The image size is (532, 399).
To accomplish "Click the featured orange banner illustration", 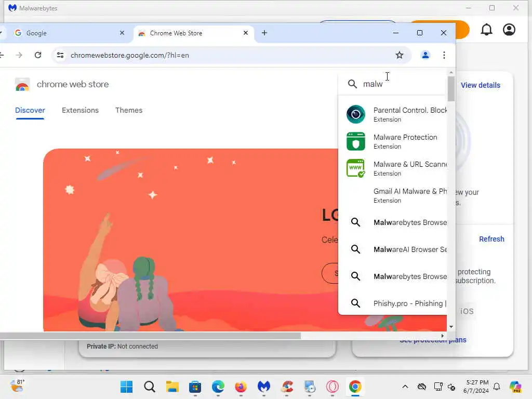I will pyautogui.click(x=190, y=240).
